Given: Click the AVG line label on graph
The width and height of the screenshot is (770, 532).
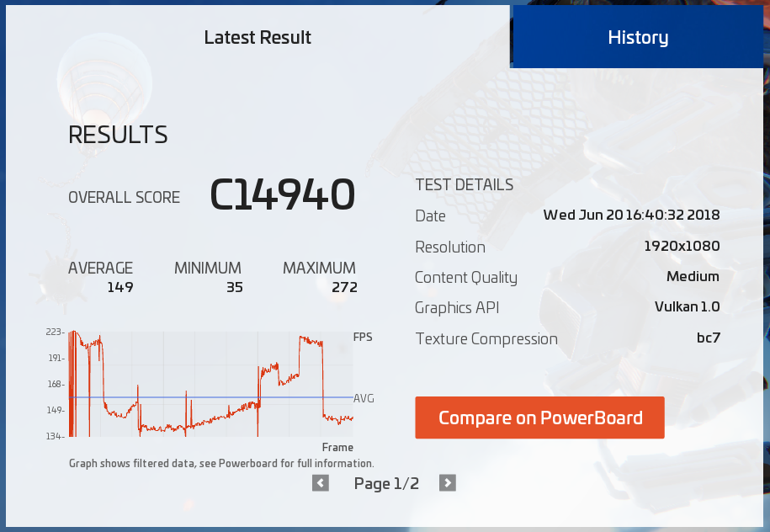Looking at the screenshot, I should (364, 398).
